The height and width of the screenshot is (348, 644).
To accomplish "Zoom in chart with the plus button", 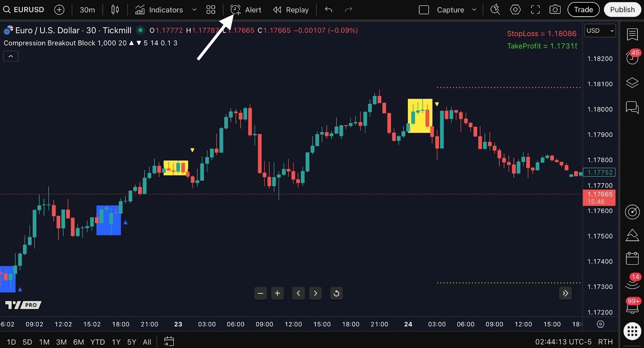I will (277, 293).
